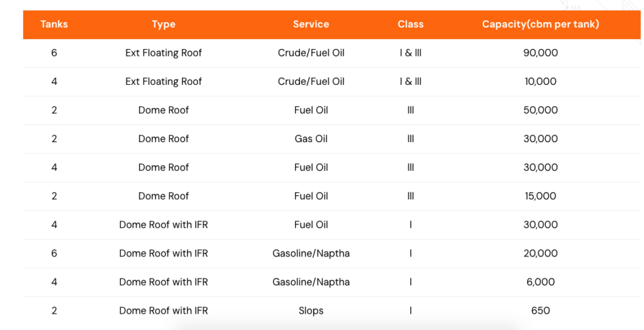This screenshot has height=330, width=644.
Task: Select the Capacity(cbm per tank) header
Action: coord(540,25)
